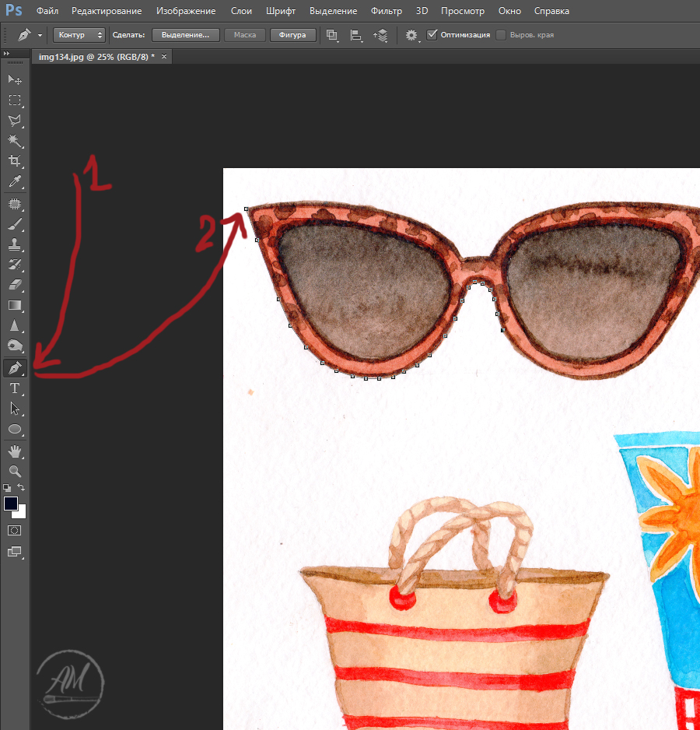Screen dimensions: 700x730
Task: Open the Слои menu
Action: pyautogui.click(x=242, y=11)
